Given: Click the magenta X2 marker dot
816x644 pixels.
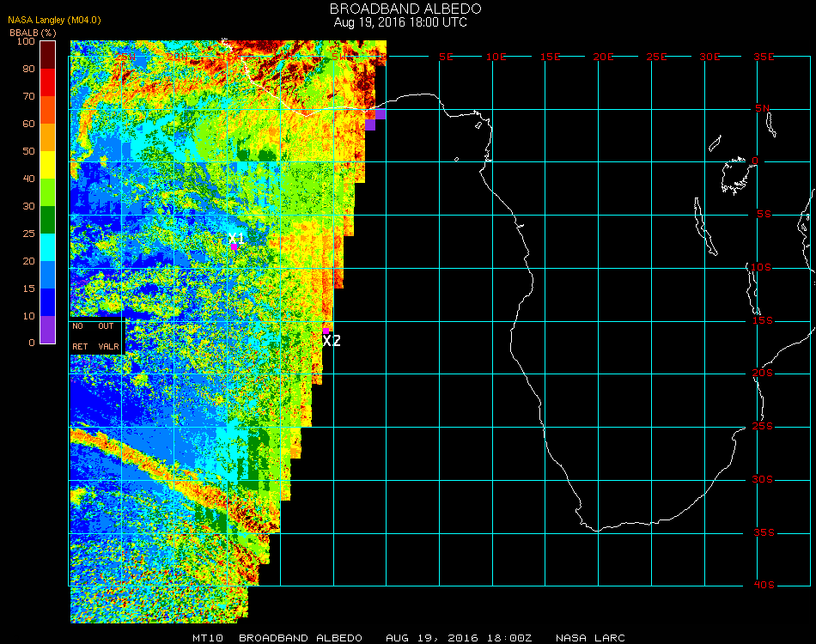Looking at the screenshot, I should [x=326, y=330].
